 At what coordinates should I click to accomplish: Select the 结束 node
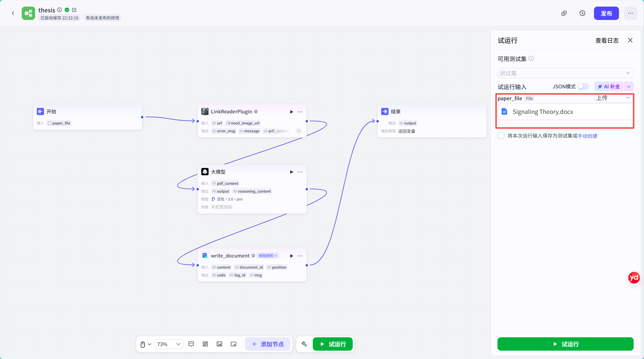pyautogui.click(x=432, y=121)
